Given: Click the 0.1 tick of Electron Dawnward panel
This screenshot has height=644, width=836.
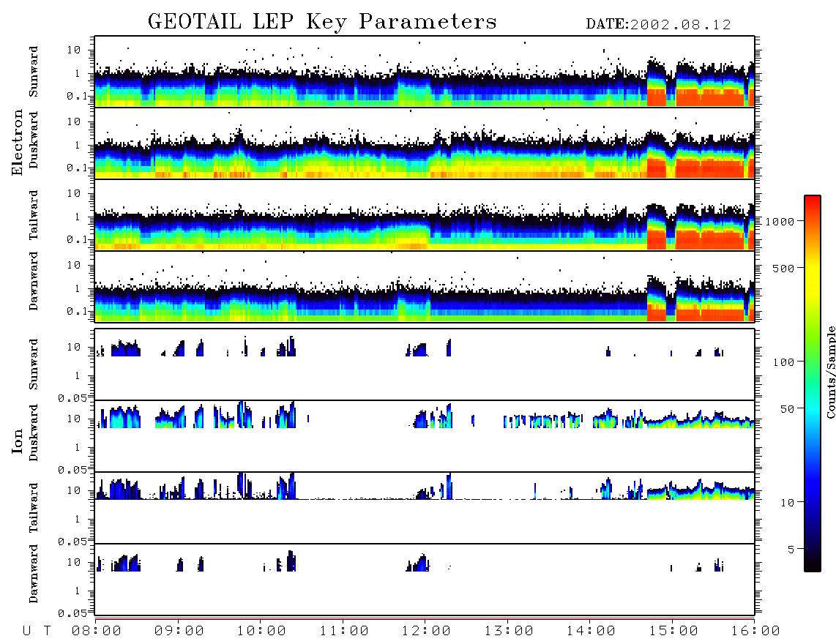Looking at the screenshot, I should (x=77, y=311).
